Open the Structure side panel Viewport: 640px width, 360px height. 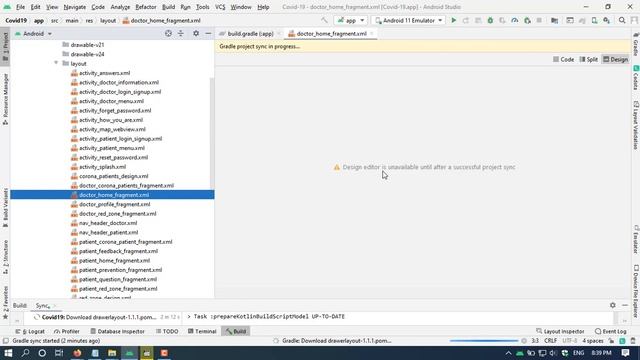pos(5,257)
